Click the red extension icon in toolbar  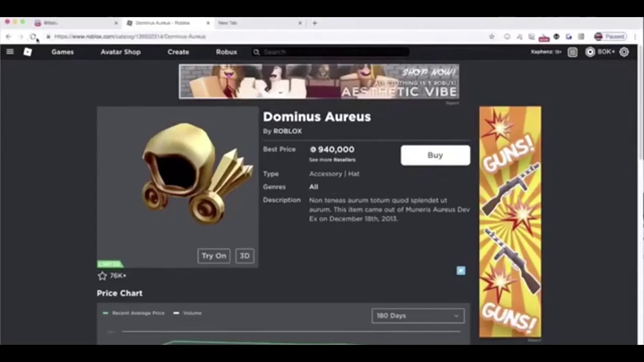coord(544,37)
